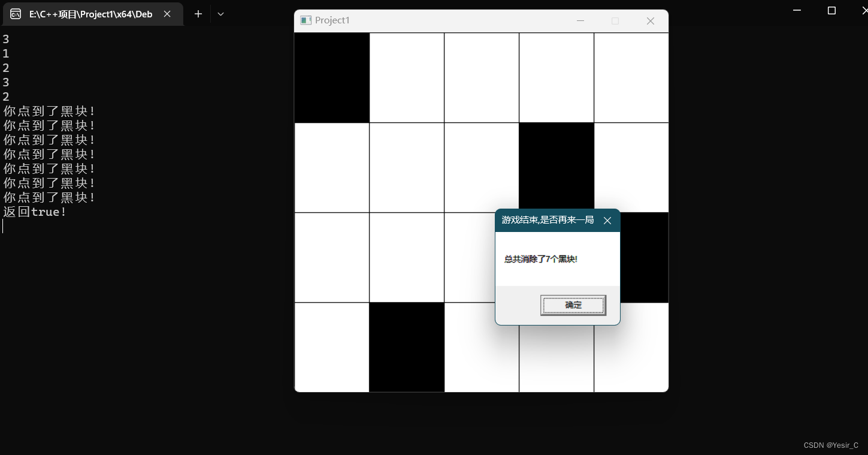868x455 pixels.
Task: Close the Project1 game window
Action: tap(651, 21)
